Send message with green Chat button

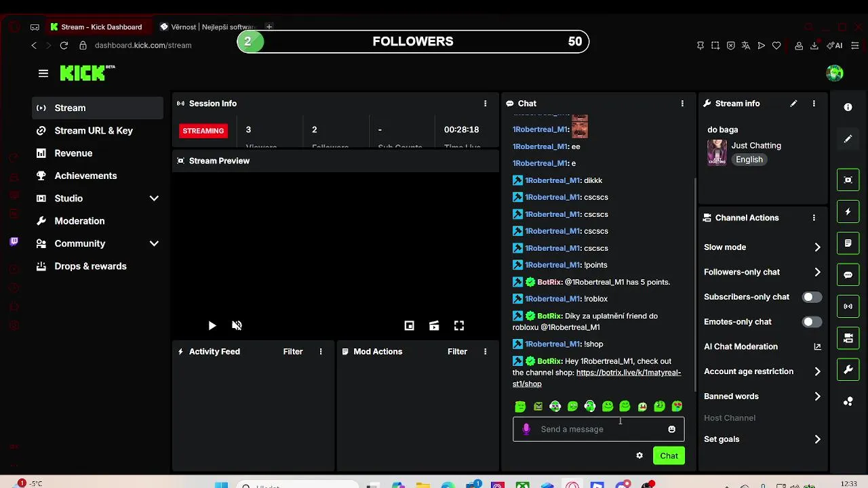[x=669, y=455]
